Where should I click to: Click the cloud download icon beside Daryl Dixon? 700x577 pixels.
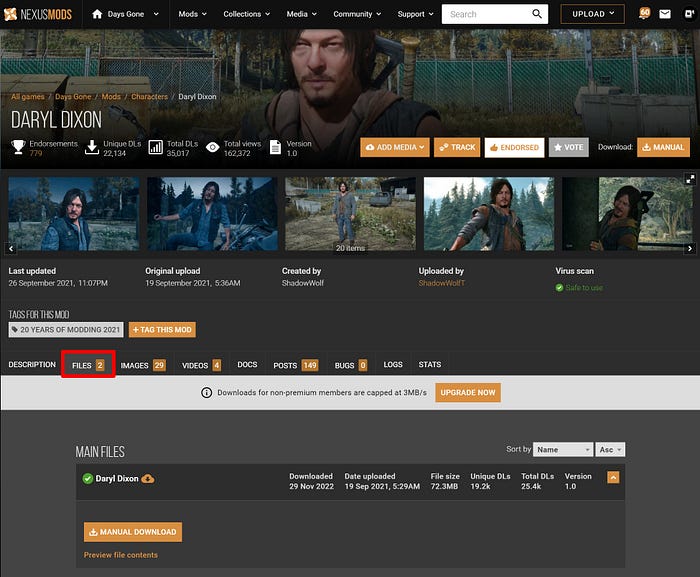148,479
